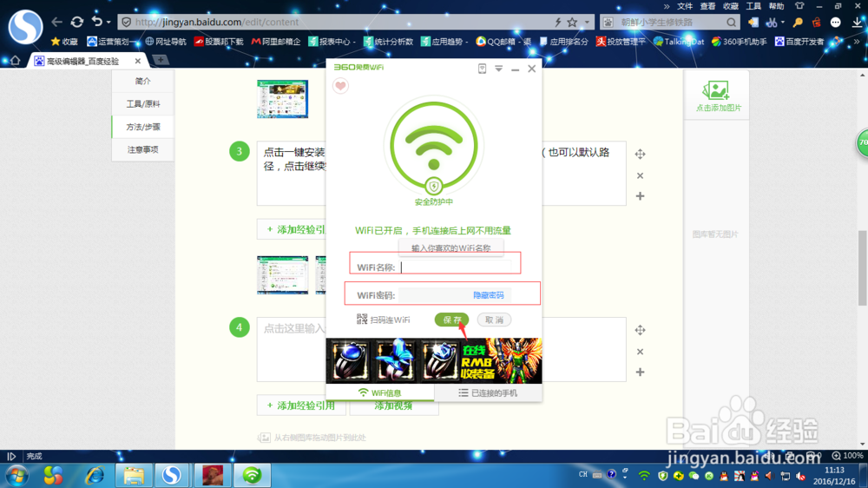The image size is (868, 488).
Task: Click the search magnifier icon
Action: [x=731, y=23]
